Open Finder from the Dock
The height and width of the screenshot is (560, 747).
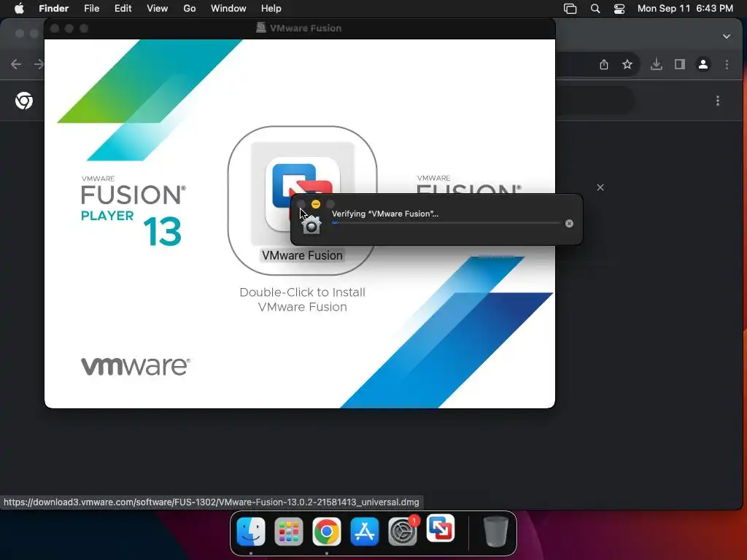[x=251, y=532]
